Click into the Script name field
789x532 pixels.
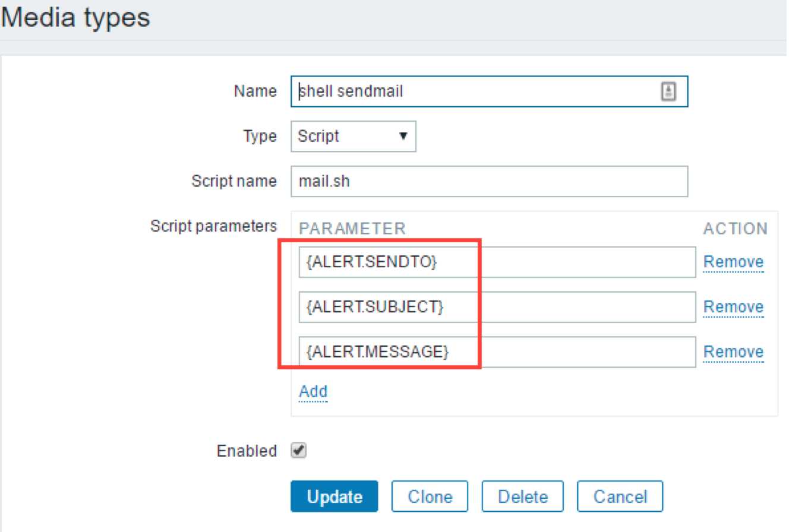click(489, 181)
